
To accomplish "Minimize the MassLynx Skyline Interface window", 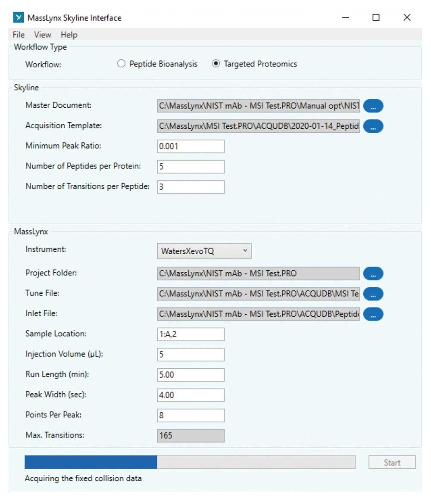I will pos(345,17).
